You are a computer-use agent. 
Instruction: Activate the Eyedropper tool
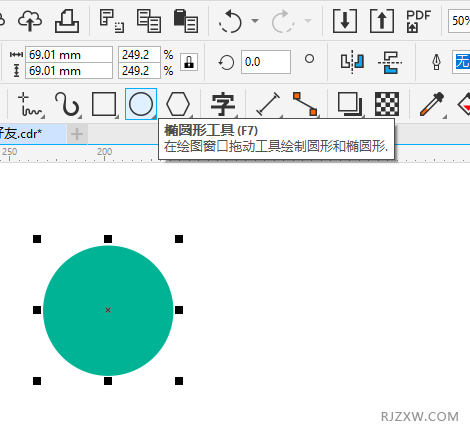coord(432,104)
